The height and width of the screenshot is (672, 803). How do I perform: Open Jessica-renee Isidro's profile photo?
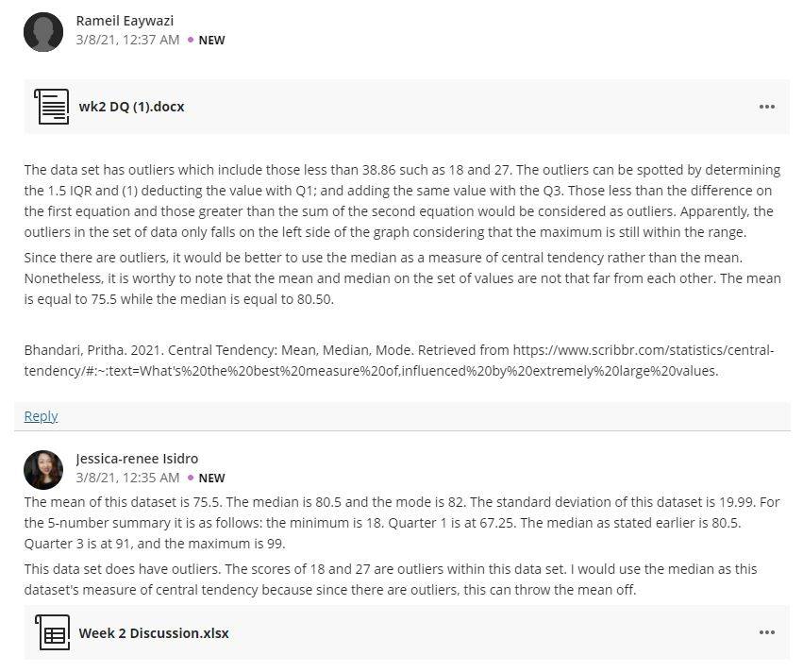pyautogui.click(x=43, y=470)
